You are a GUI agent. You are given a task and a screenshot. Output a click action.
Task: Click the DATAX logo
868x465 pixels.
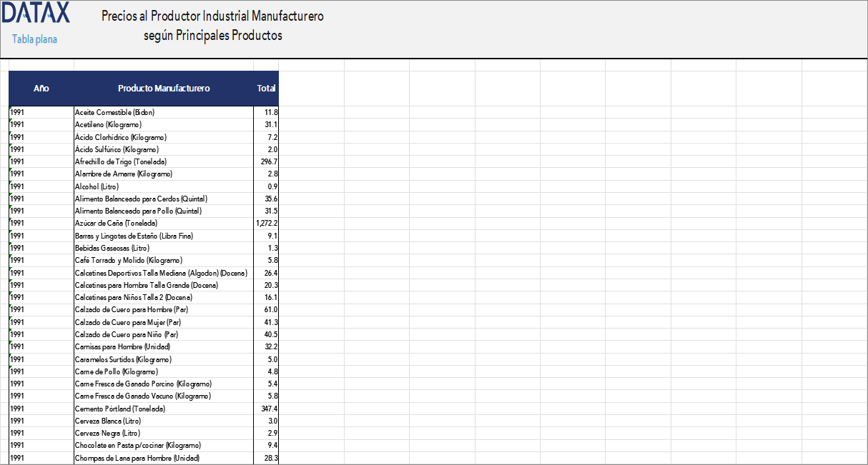pos(36,13)
